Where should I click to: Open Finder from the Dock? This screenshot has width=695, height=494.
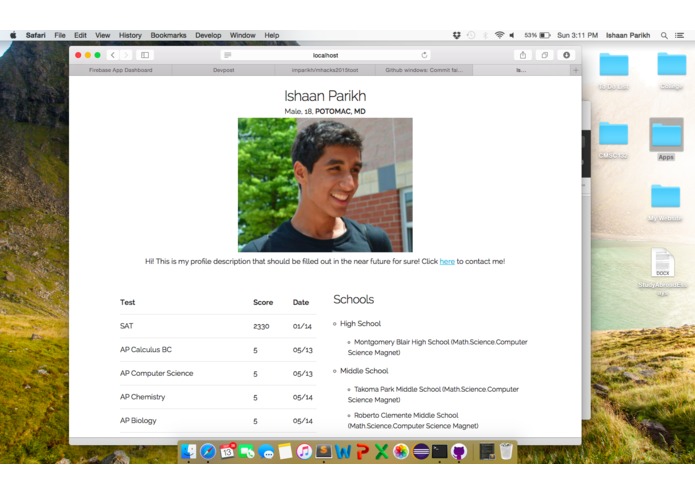(x=188, y=451)
